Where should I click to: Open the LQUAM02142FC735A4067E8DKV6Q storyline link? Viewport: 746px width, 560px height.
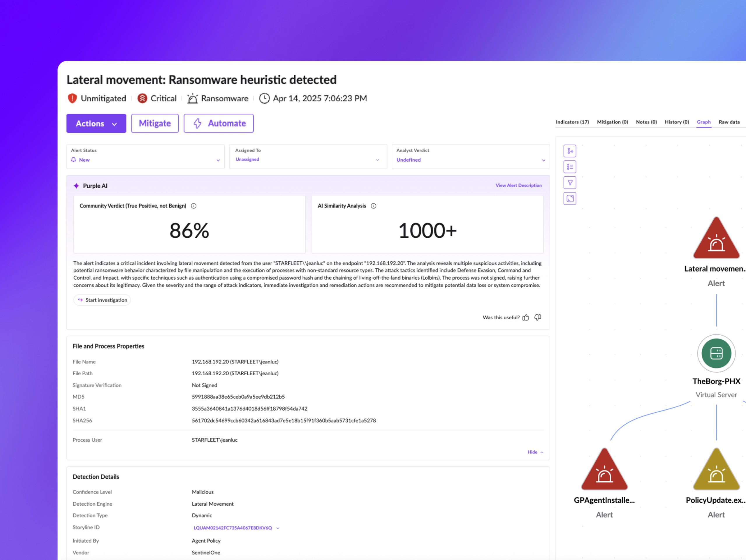[232, 528]
